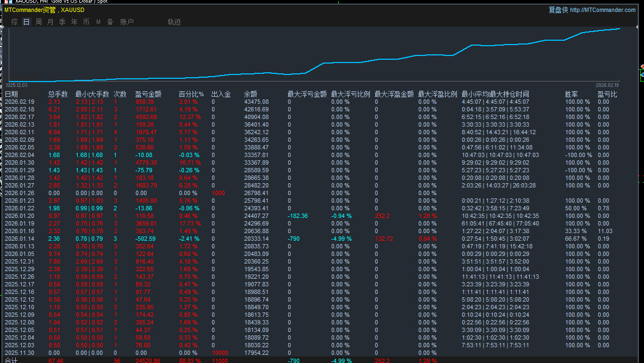Click the chart window icon beside XAUUSD,H4 title

click(x=8, y=2)
